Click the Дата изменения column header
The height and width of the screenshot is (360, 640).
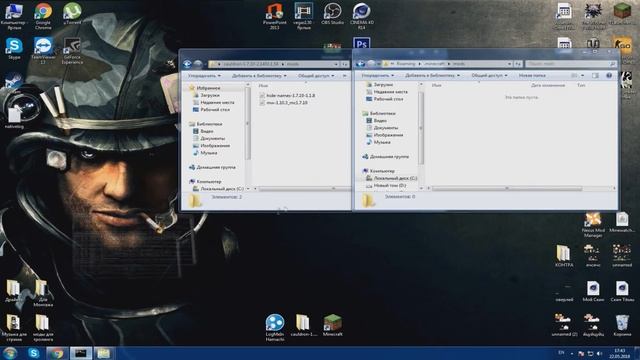click(548, 85)
